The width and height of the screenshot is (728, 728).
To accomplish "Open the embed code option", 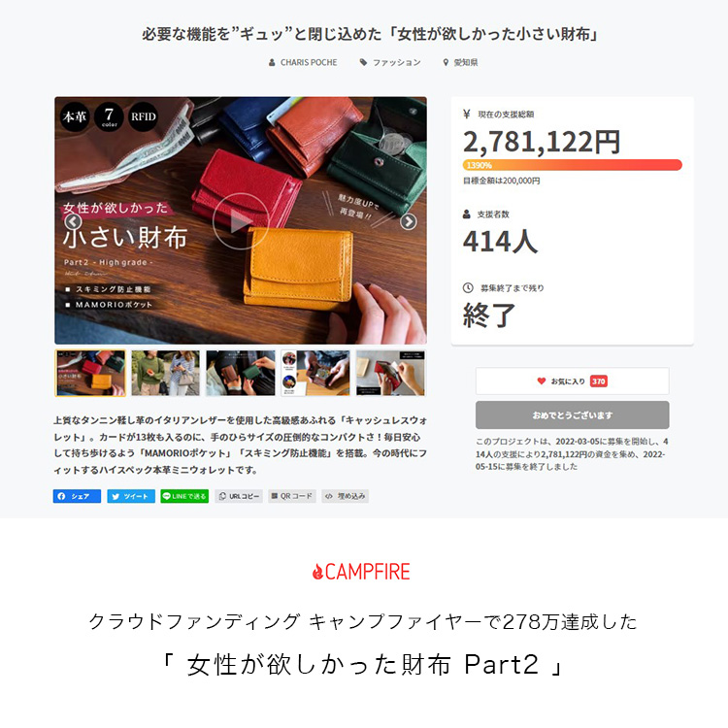I will tap(345, 496).
